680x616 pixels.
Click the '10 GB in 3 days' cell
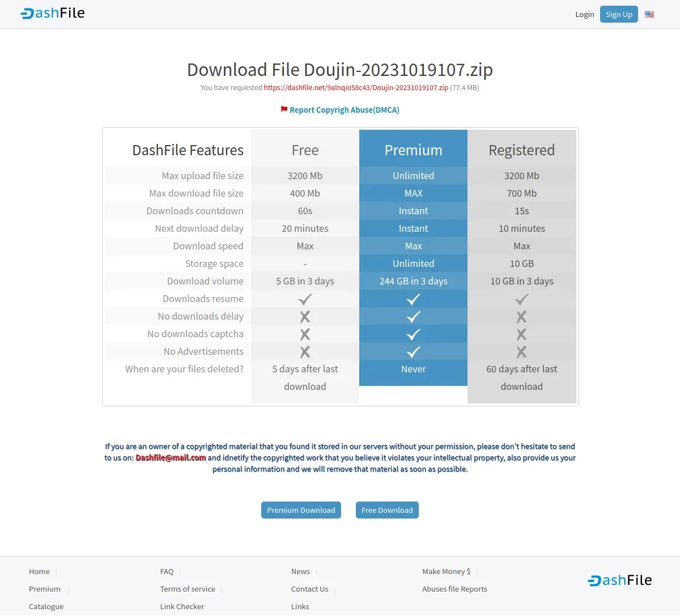[522, 281]
